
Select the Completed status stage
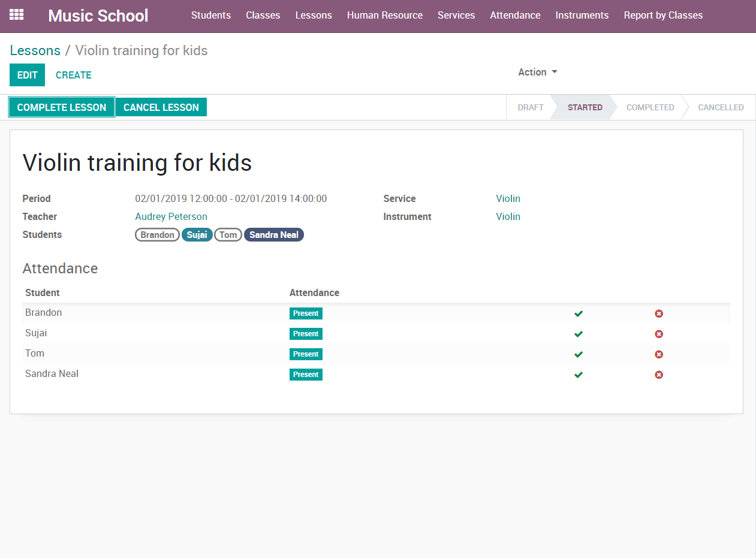[650, 107]
